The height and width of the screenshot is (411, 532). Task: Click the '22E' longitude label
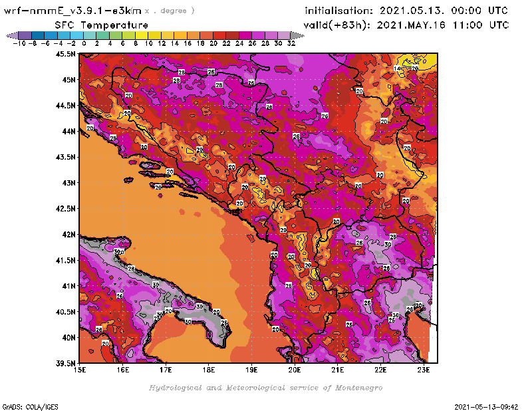(380, 370)
